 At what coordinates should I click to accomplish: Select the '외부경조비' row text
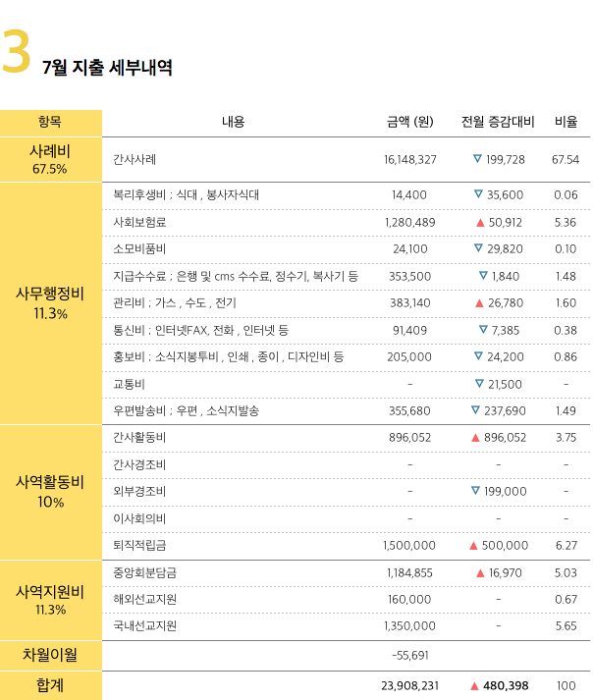pos(139,492)
